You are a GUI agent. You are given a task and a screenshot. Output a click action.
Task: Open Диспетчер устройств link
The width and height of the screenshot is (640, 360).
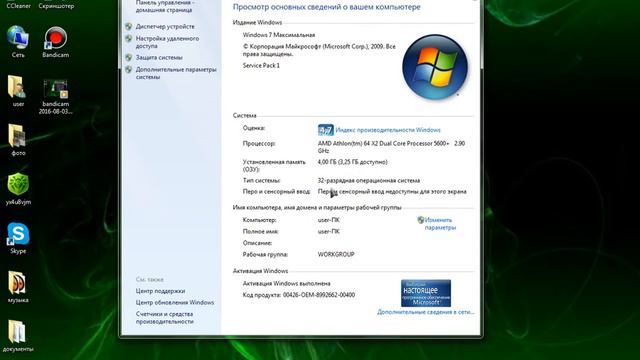pos(165,27)
